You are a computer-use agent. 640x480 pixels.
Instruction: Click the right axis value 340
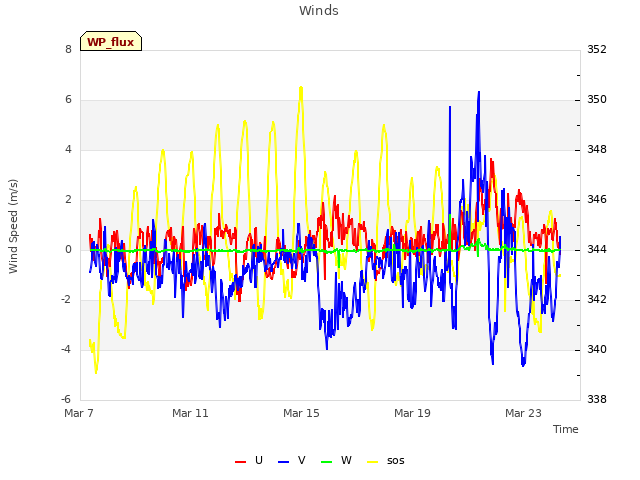click(597, 349)
